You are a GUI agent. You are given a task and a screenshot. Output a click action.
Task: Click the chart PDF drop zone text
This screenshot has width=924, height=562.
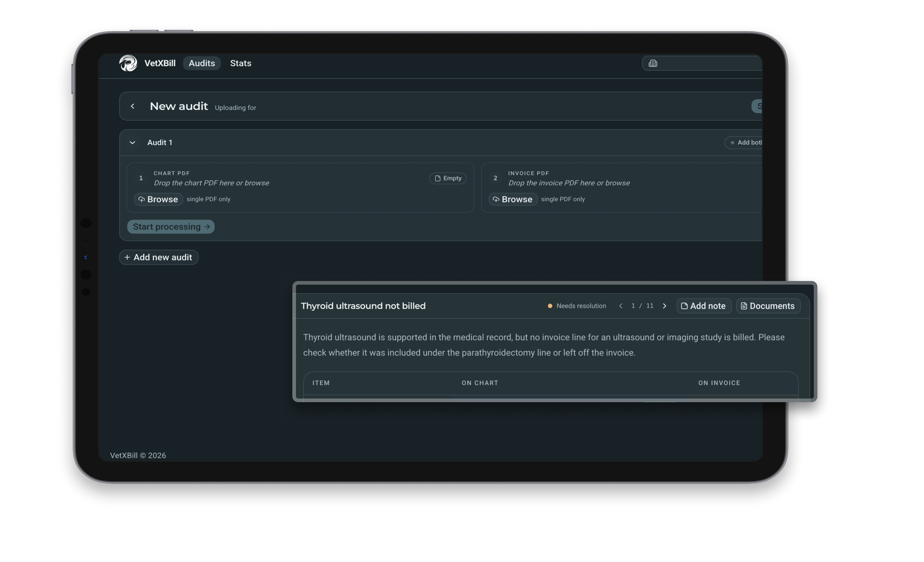[x=211, y=183]
